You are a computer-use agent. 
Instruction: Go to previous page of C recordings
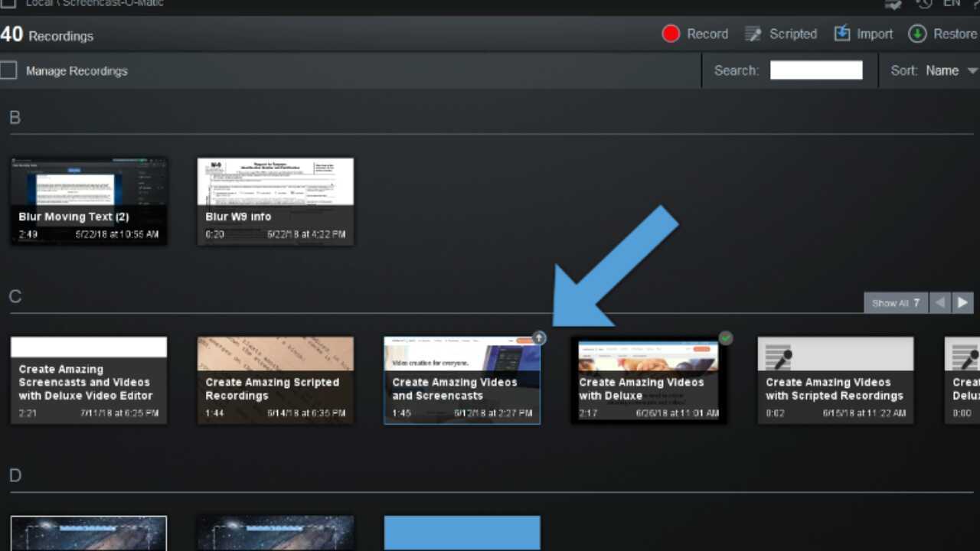[x=940, y=302]
